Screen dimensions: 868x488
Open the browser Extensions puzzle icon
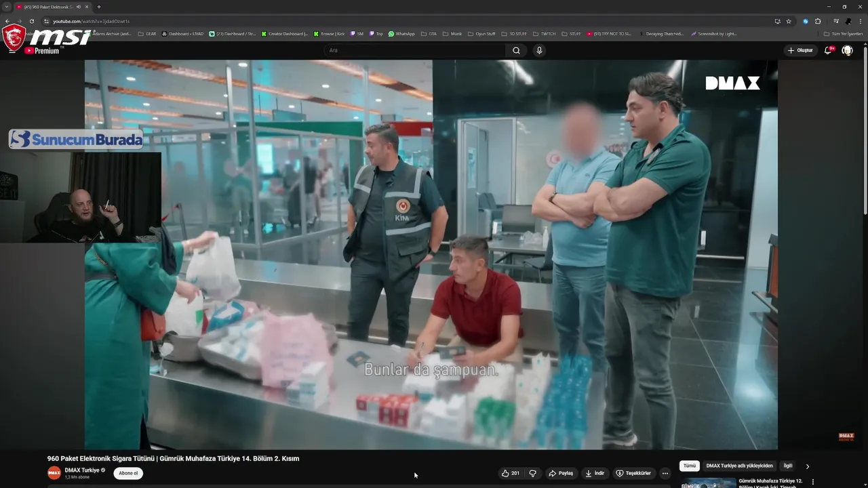click(818, 21)
